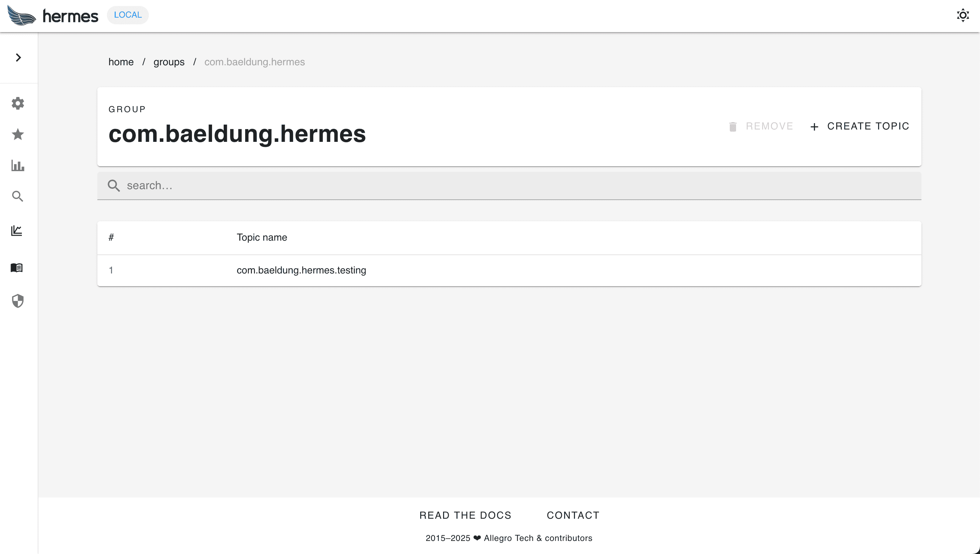Open Read the Docs footer link
Screen dimensions: 980x554
(x=465, y=515)
